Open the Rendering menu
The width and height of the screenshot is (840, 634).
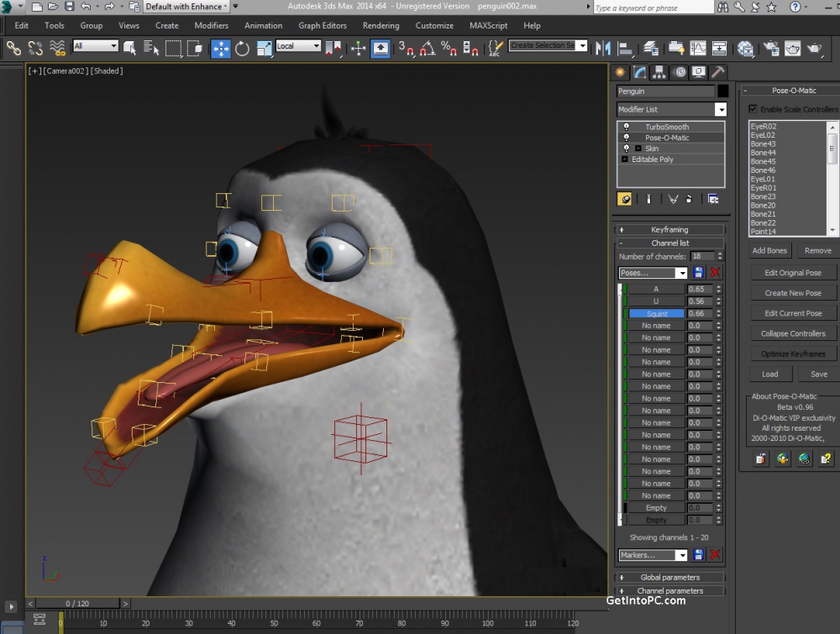click(x=381, y=25)
